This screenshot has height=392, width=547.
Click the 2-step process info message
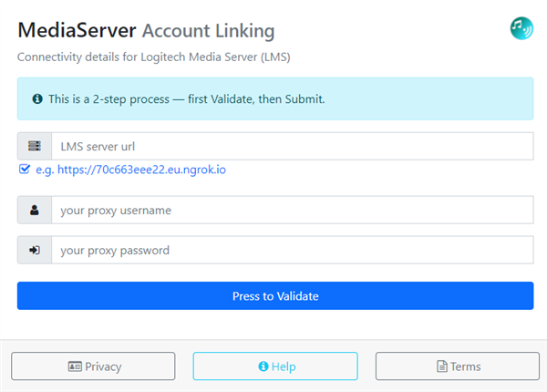click(187, 99)
